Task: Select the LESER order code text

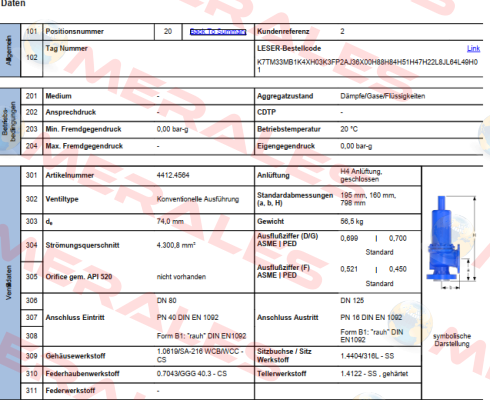Action: point(367,66)
